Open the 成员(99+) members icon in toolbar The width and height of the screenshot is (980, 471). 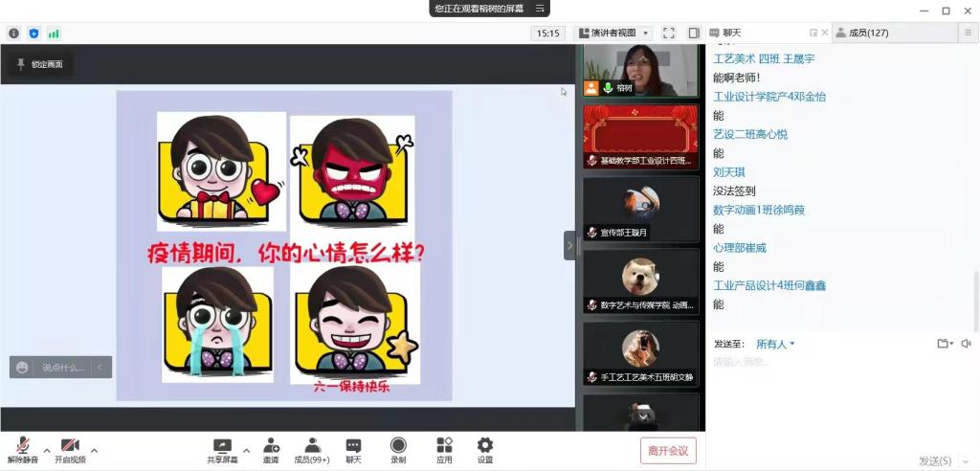tap(312, 447)
